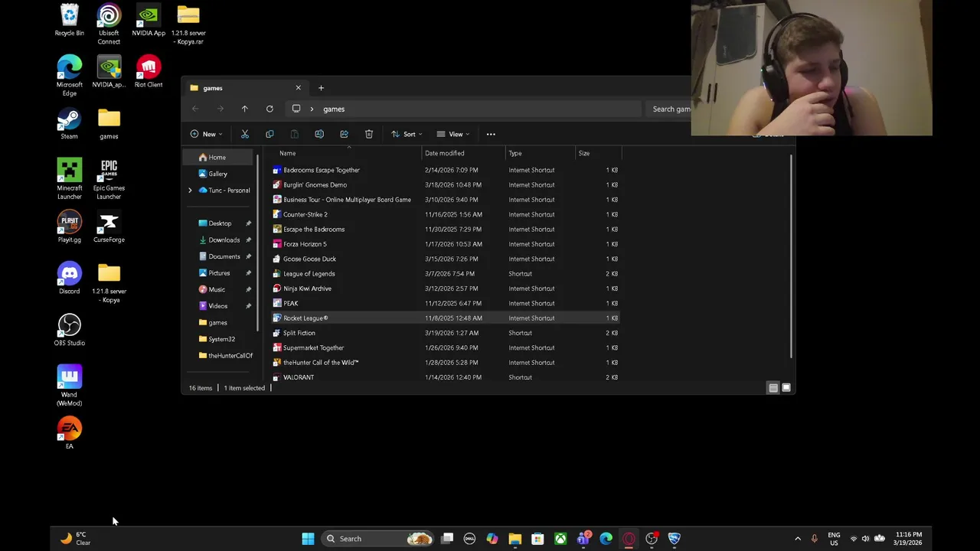Click the games breadcrumb in address bar
The height and width of the screenshot is (551, 980).
334,109
